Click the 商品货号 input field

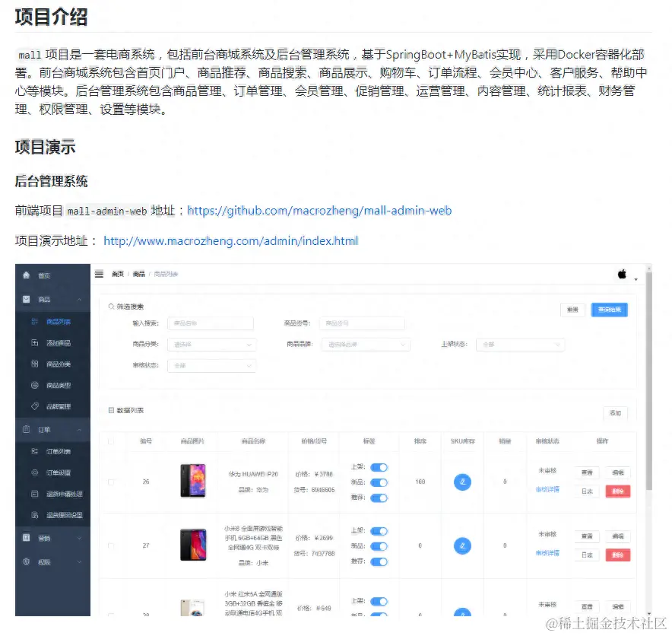[362, 323]
